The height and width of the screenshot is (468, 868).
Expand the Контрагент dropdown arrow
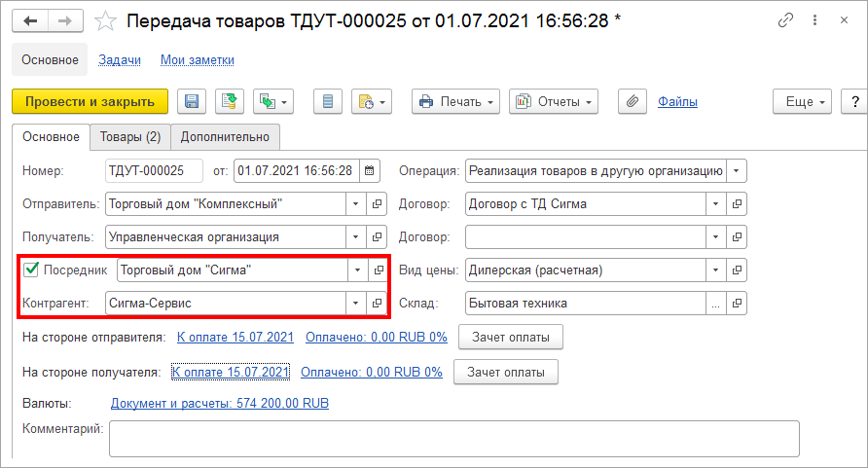tap(356, 303)
